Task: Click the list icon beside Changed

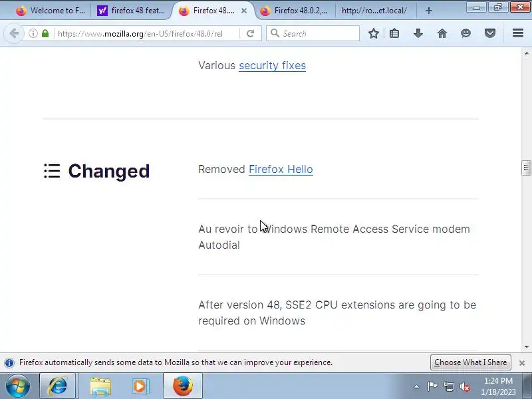Action: click(52, 171)
